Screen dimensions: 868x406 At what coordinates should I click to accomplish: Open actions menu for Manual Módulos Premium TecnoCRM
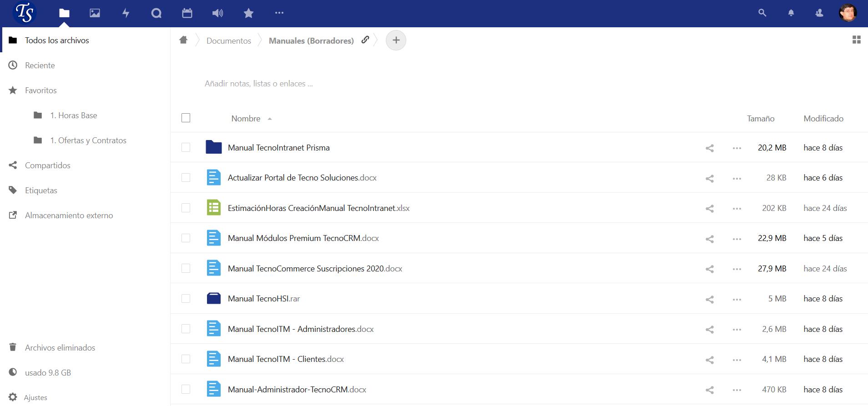[x=737, y=239]
